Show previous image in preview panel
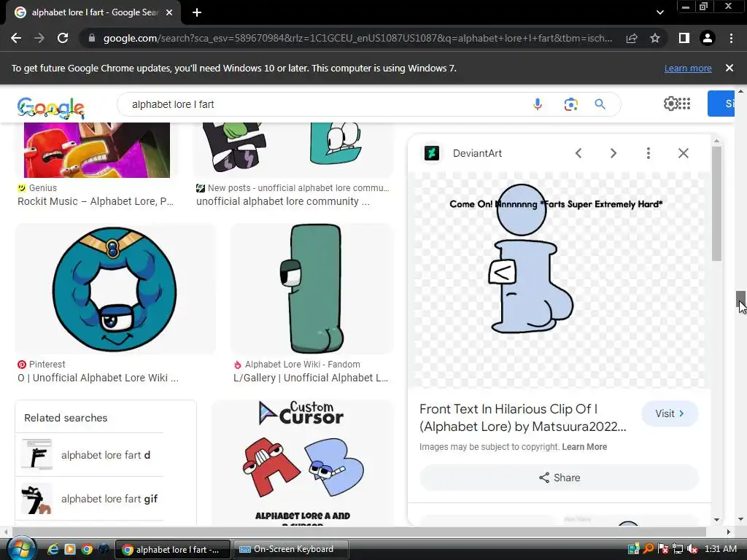This screenshot has width=747, height=560. pos(578,153)
